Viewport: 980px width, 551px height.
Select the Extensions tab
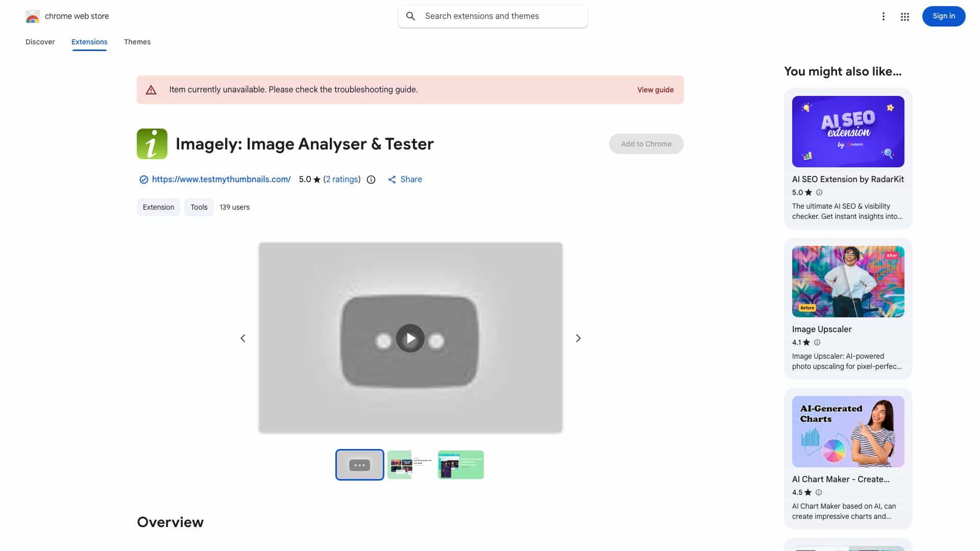pyautogui.click(x=89, y=42)
